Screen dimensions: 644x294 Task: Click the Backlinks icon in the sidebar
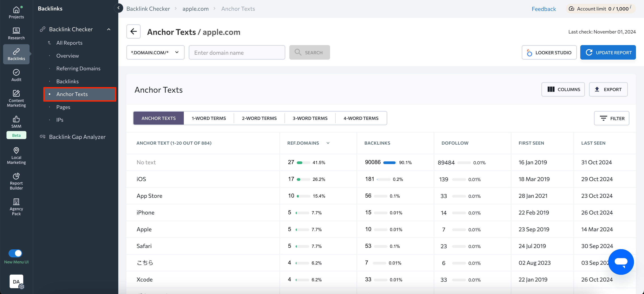16,53
